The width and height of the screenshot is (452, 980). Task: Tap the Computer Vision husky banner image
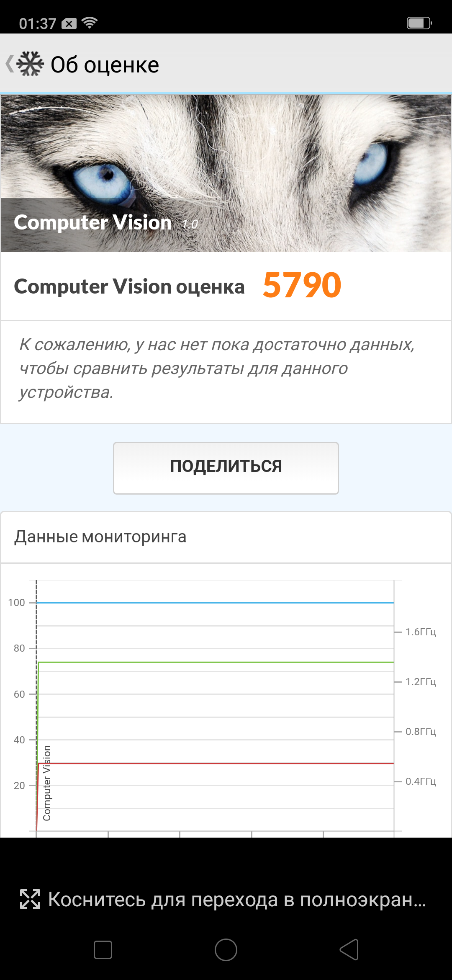226,173
